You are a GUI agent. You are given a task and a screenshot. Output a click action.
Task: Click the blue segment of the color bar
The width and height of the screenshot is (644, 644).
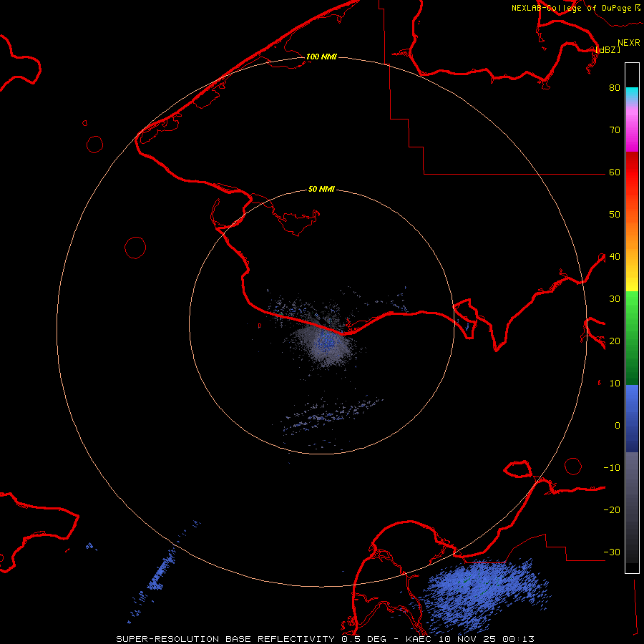[632, 419]
